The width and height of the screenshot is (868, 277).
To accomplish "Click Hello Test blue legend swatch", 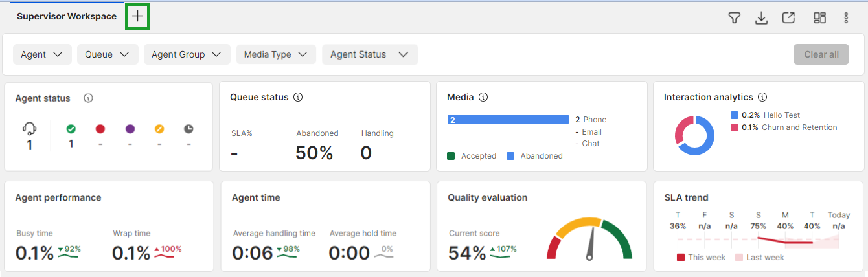I will pos(735,115).
